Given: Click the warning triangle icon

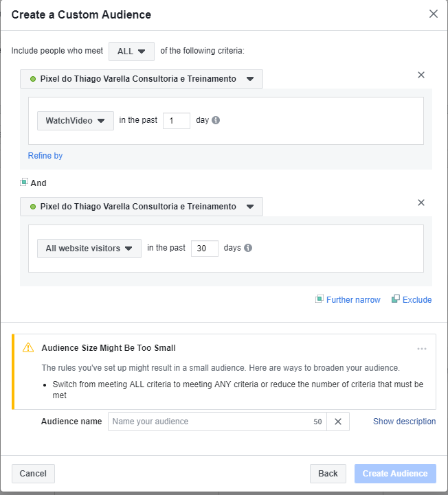Looking at the screenshot, I should [x=28, y=348].
